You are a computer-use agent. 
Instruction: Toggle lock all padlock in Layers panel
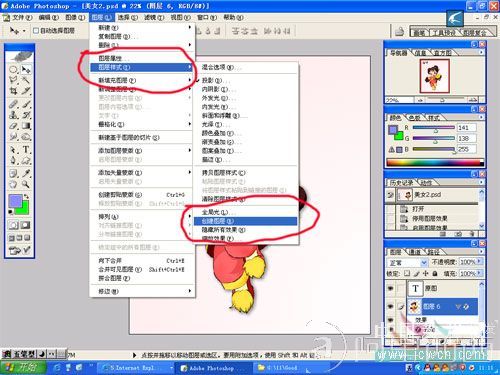[x=435, y=273]
